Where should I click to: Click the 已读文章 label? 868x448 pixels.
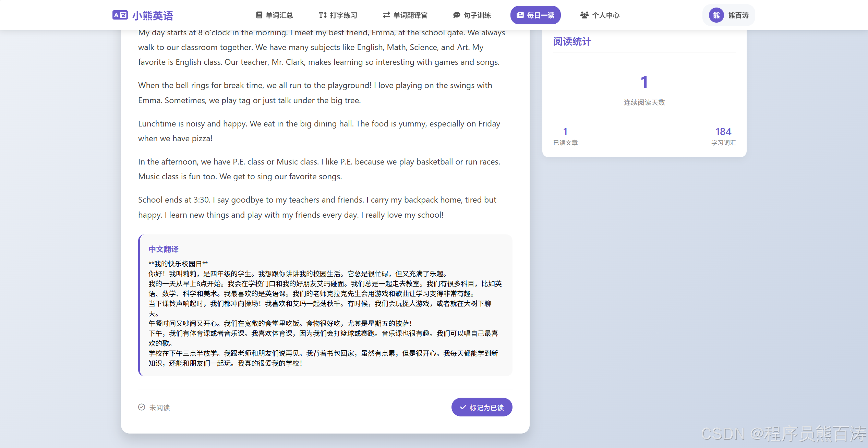click(565, 143)
